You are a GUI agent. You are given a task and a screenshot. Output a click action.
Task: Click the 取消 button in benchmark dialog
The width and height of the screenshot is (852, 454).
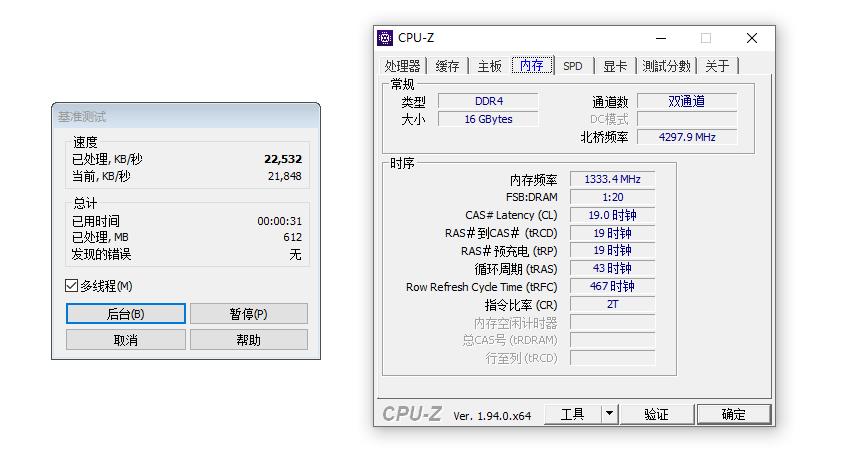click(126, 340)
